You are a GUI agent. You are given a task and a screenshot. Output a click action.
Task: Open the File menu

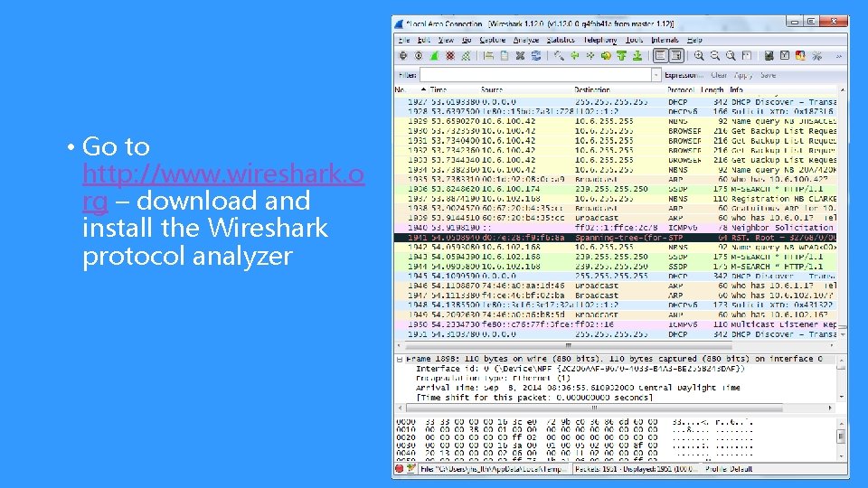tap(404, 40)
